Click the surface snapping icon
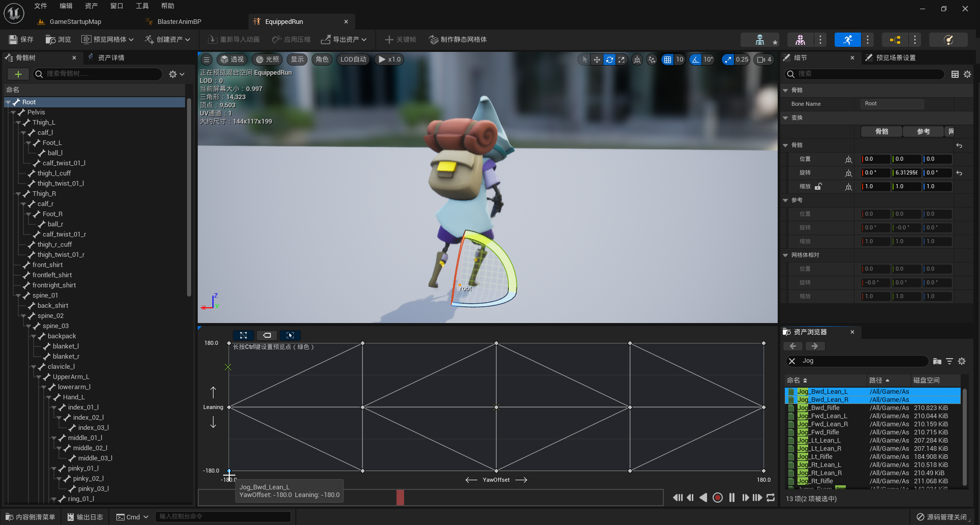The width and height of the screenshot is (980, 525). [652, 60]
